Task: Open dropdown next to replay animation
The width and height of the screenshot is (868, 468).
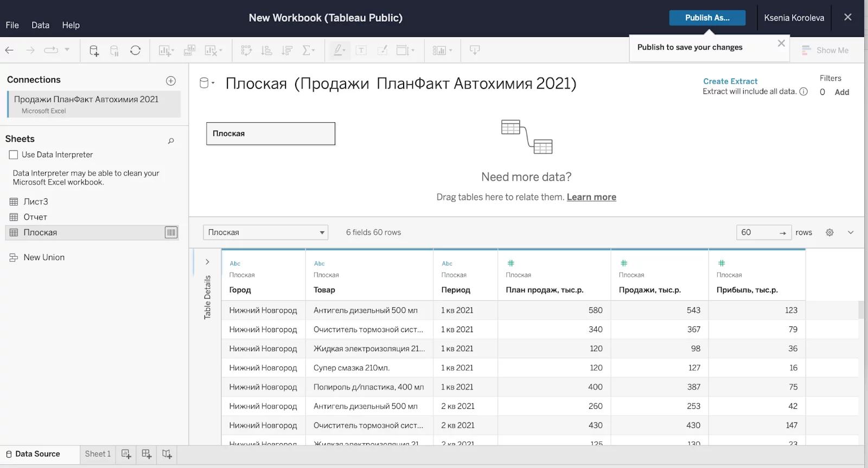Action: (x=67, y=49)
